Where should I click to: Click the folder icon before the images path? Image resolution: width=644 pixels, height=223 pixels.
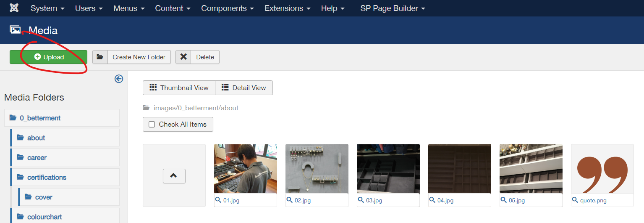146,108
